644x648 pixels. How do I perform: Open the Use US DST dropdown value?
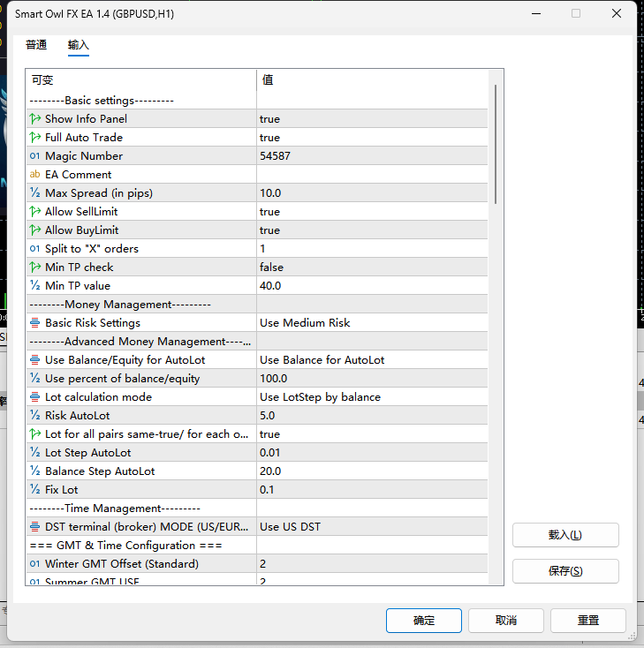[372, 527]
